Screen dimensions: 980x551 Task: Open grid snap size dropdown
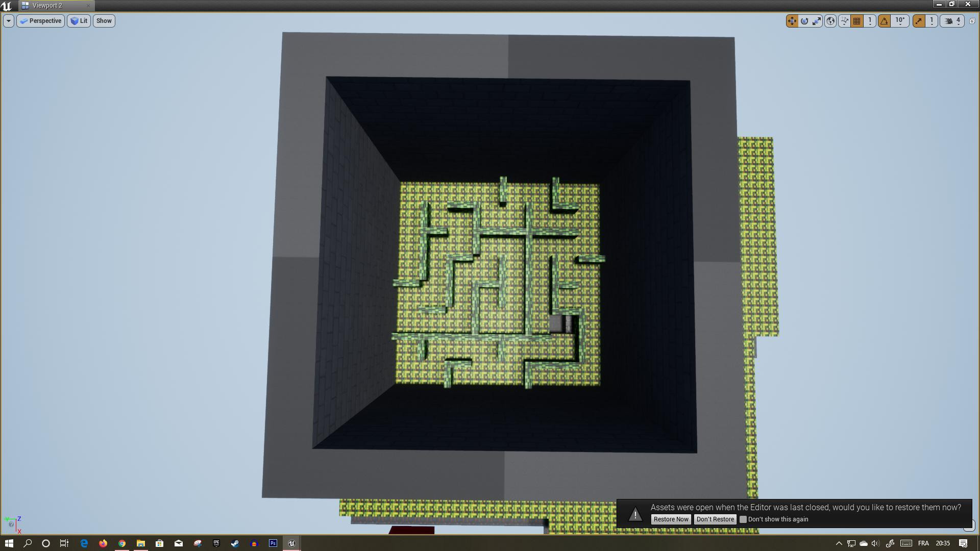[x=870, y=21]
